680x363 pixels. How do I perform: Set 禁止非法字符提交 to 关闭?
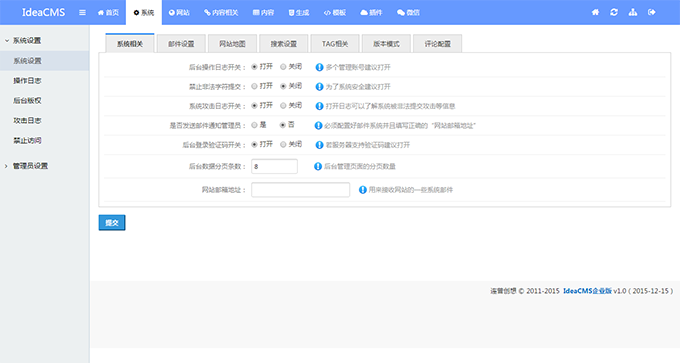pos(283,86)
